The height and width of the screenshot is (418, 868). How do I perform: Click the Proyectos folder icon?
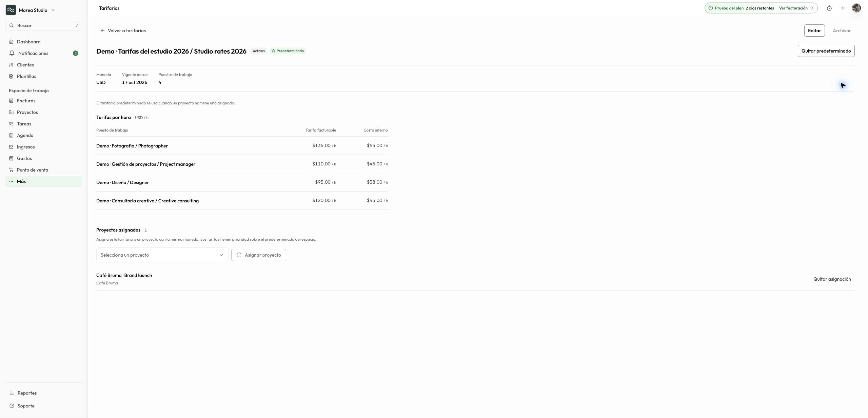11,112
